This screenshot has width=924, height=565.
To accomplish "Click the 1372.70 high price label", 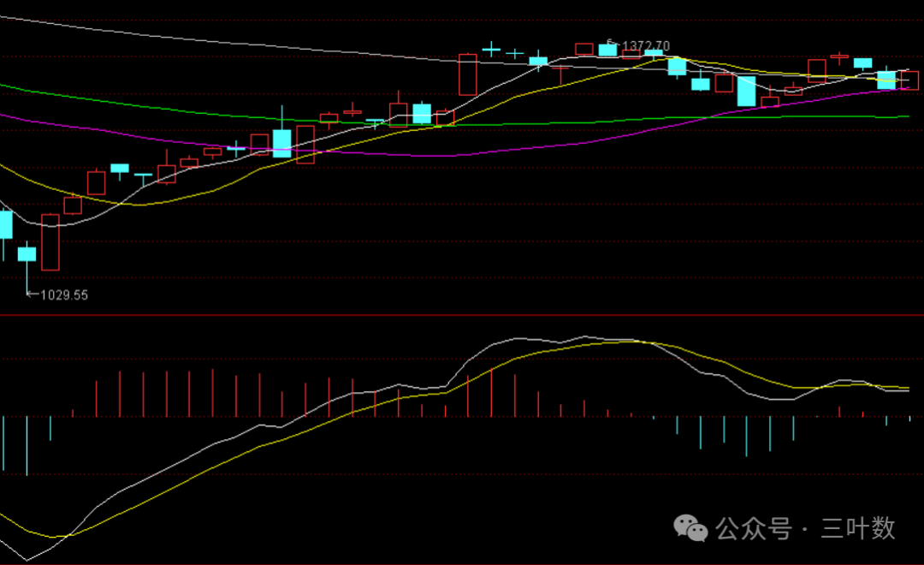I will 646,46.
